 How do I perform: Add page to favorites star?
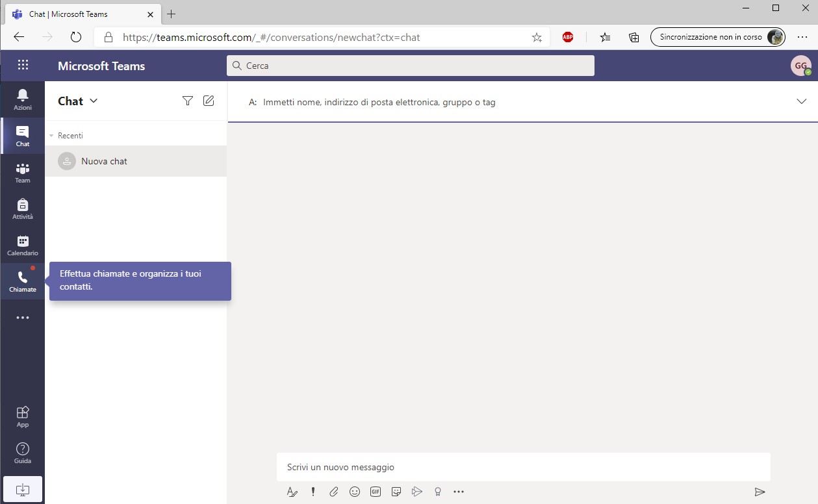(537, 37)
